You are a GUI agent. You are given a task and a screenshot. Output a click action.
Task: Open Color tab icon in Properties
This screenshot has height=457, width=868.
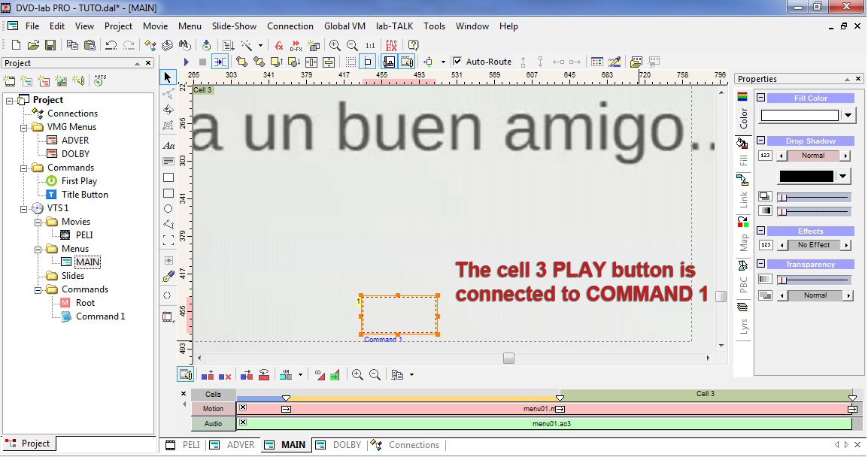(742, 98)
